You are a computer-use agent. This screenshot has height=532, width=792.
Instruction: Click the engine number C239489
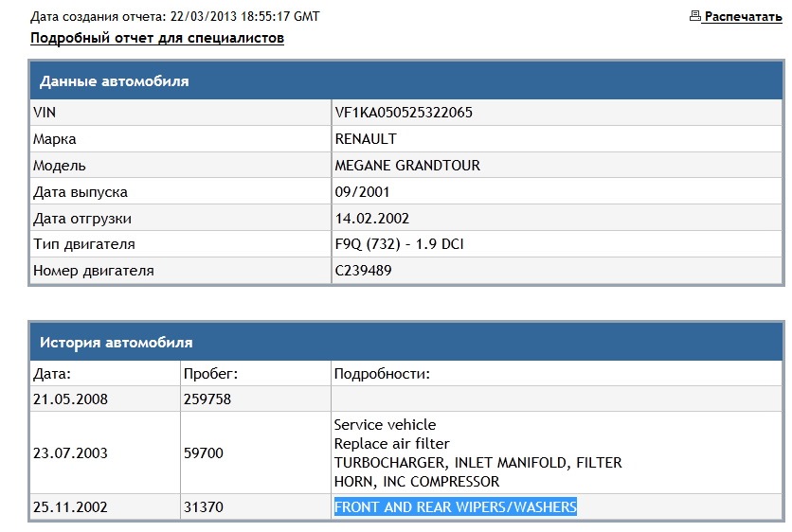click(x=363, y=270)
